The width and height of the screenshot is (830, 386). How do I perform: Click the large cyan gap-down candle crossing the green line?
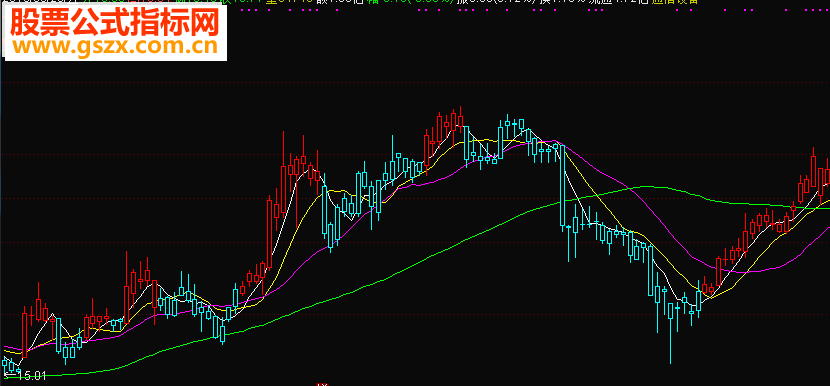(562, 185)
